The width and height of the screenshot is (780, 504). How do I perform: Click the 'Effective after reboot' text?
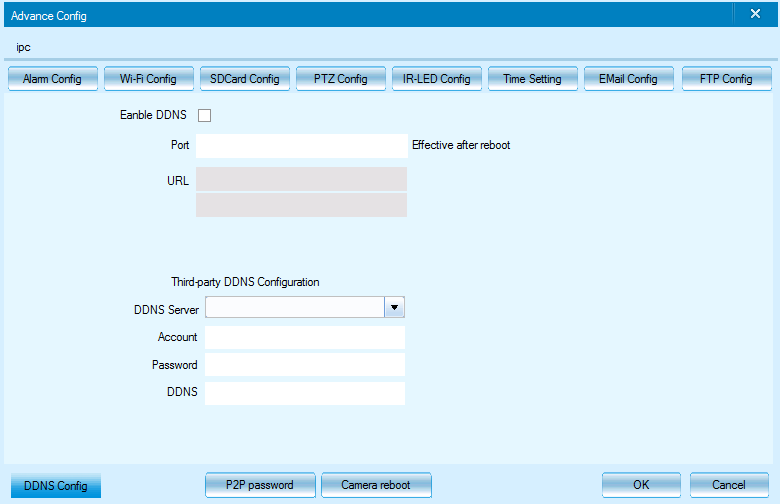click(461, 145)
